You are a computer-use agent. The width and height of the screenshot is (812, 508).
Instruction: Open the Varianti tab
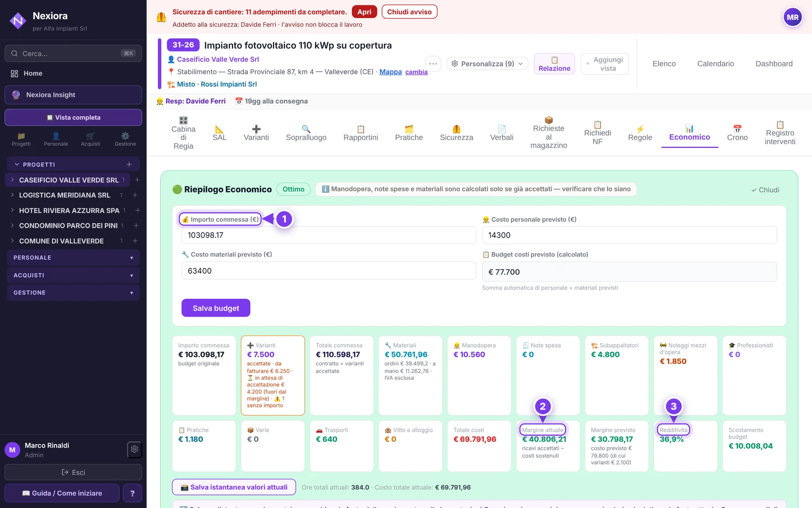[x=256, y=133]
